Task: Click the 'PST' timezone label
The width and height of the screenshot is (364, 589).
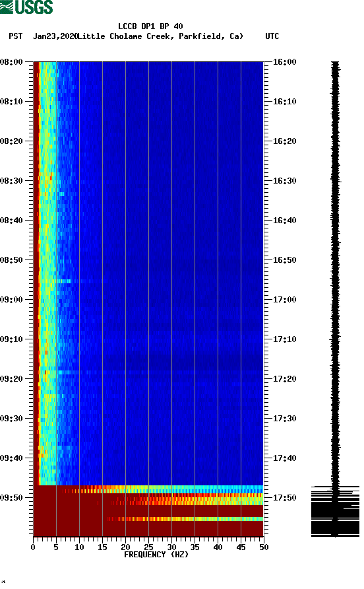Action: click(x=16, y=36)
